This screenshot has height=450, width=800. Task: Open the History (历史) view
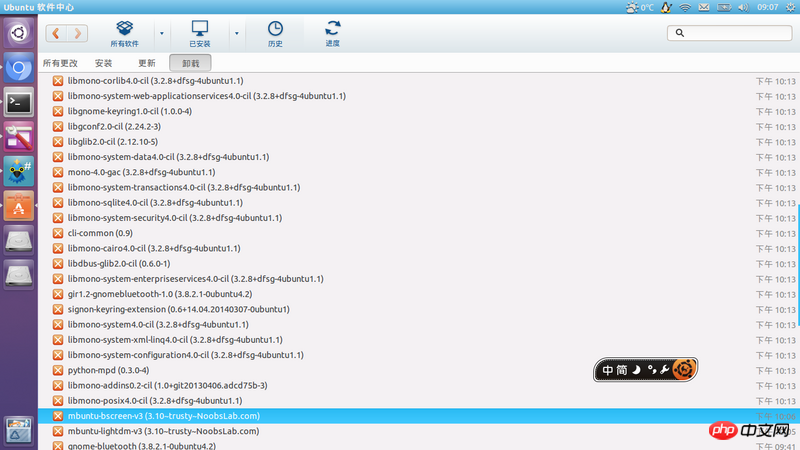(275, 34)
